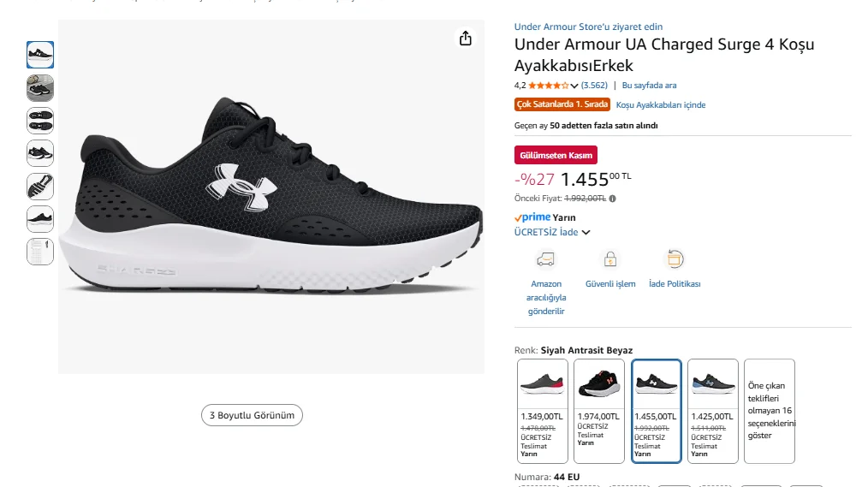
Task: Click the share icon on product image
Action: (466, 39)
